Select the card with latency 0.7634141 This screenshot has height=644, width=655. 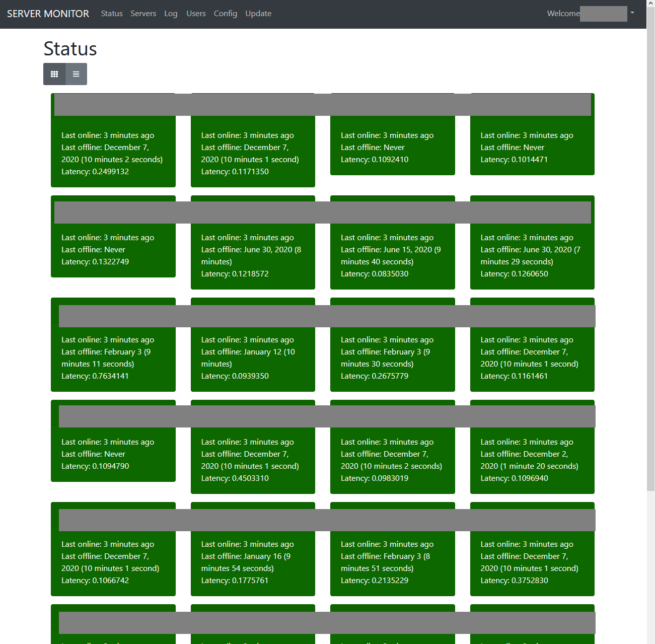coord(113,344)
